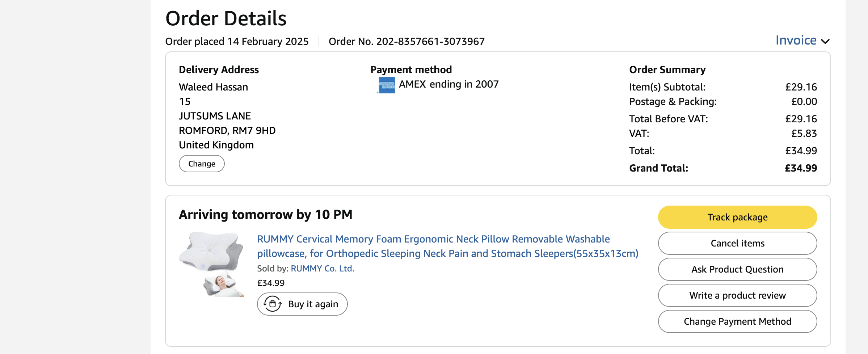Click the product price £34.99
The width and height of the screenshot is (868, 354).
coord(271,283)
